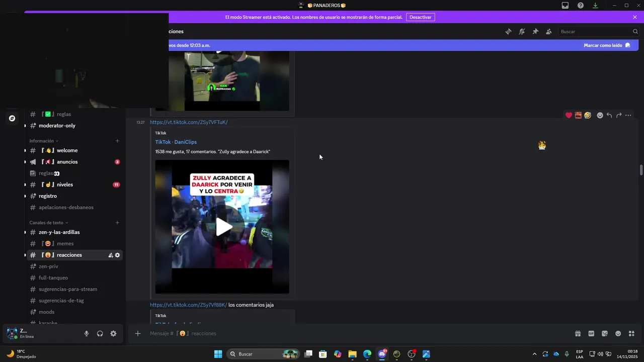Collapse the Canales de texto category
Screen dimensions: 644x362
(x=49, y=223)
